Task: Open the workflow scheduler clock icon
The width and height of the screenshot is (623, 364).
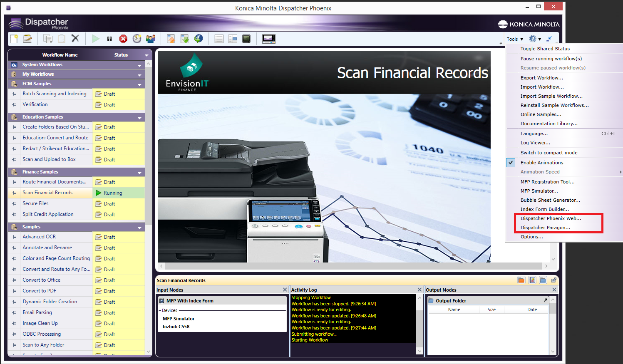Action: [x=137, y=39]
